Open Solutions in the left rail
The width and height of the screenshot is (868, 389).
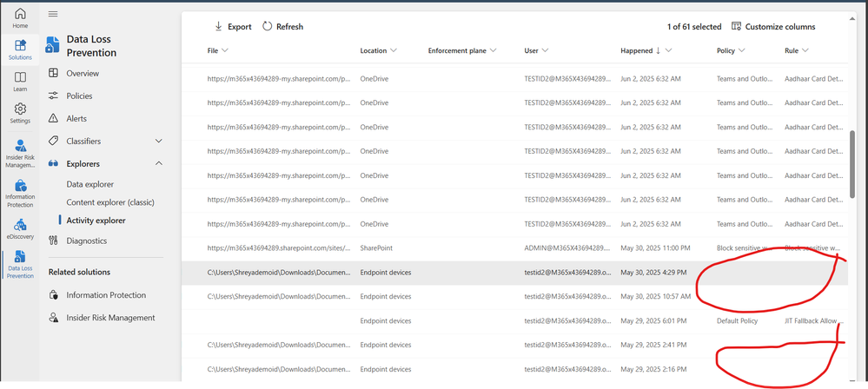20,49
